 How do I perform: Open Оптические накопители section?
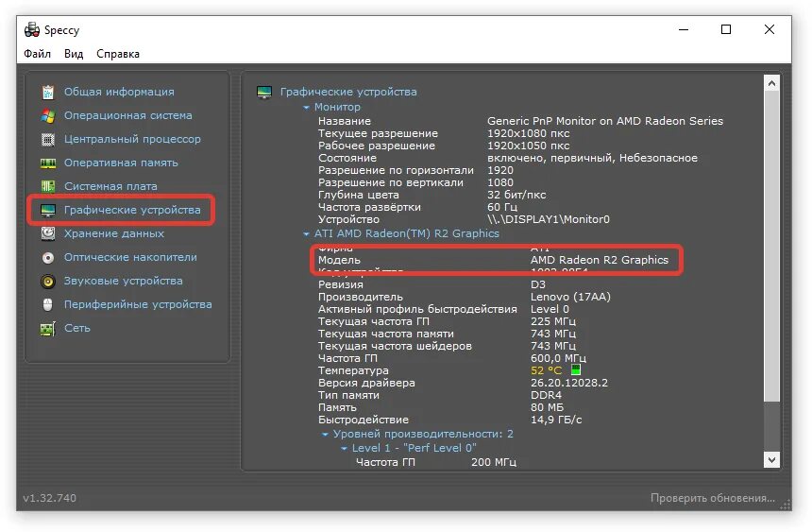click(x=130, y=257)
